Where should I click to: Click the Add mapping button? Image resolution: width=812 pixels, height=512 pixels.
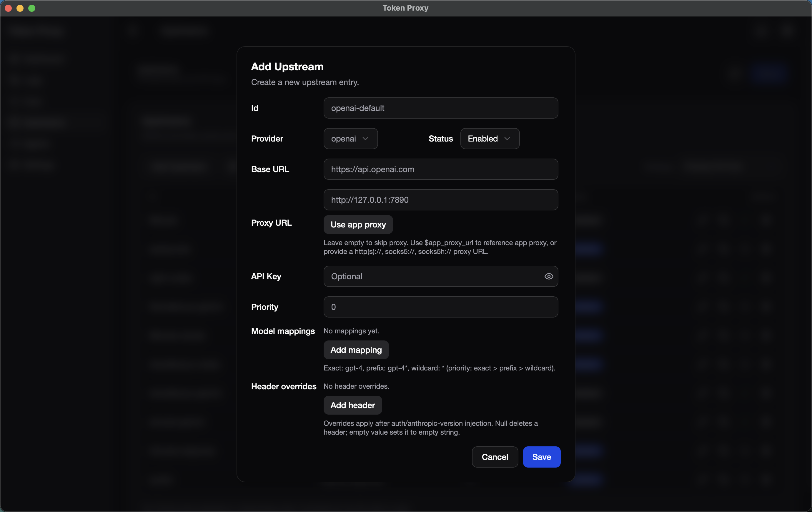356,350
